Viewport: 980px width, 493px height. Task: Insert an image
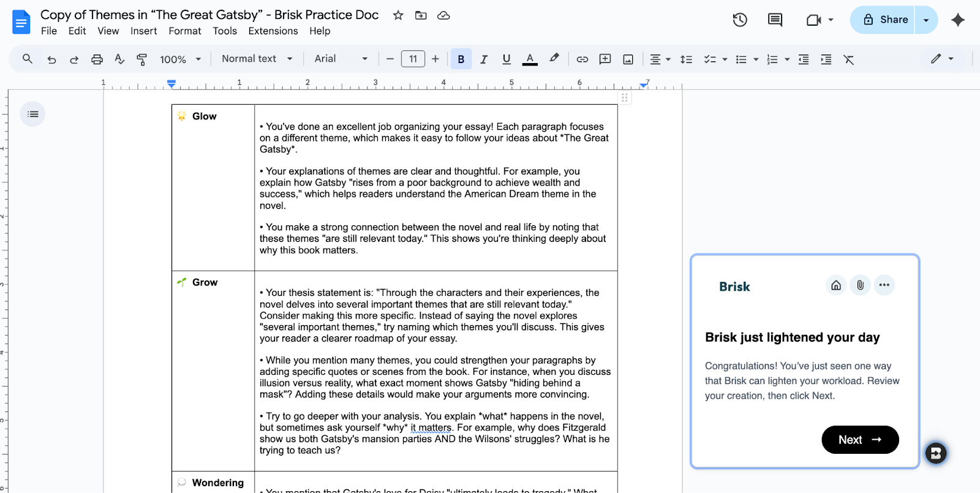point(628,59)
